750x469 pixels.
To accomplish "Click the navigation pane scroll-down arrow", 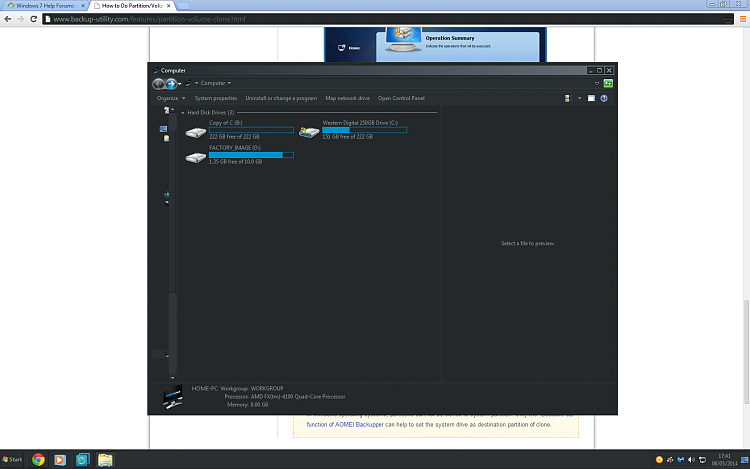I will (x=173, y=378).
